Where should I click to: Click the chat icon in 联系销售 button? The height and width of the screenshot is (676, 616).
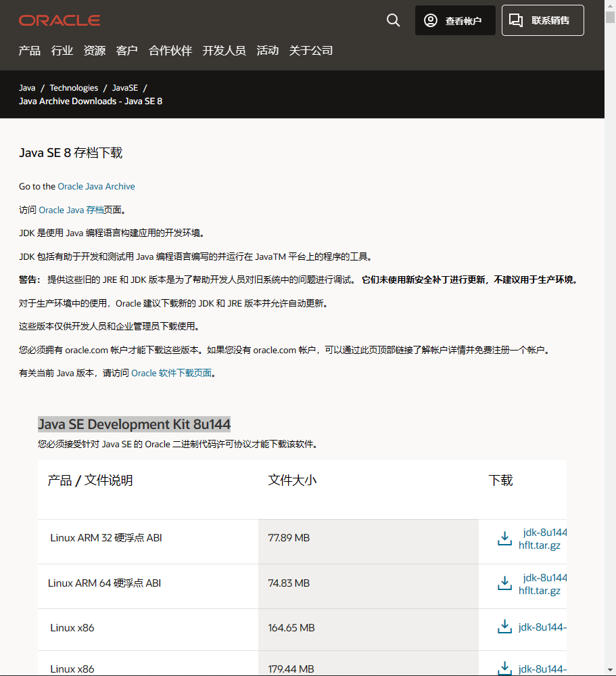(x=516, y=20)
